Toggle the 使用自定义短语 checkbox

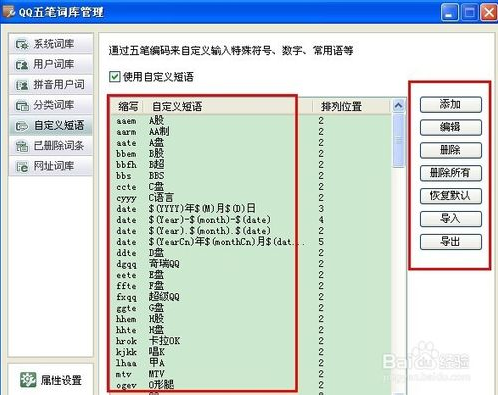pyautogui.click(x=114, y=77)
